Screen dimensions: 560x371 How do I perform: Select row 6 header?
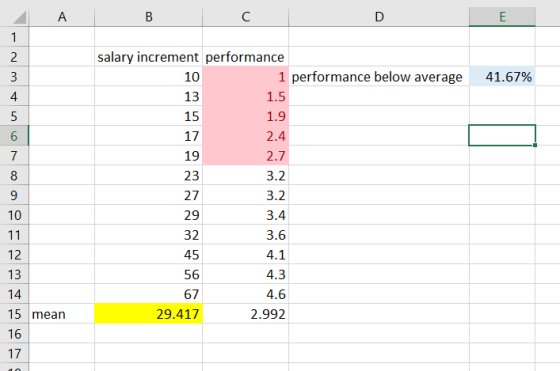coord(14,136)
